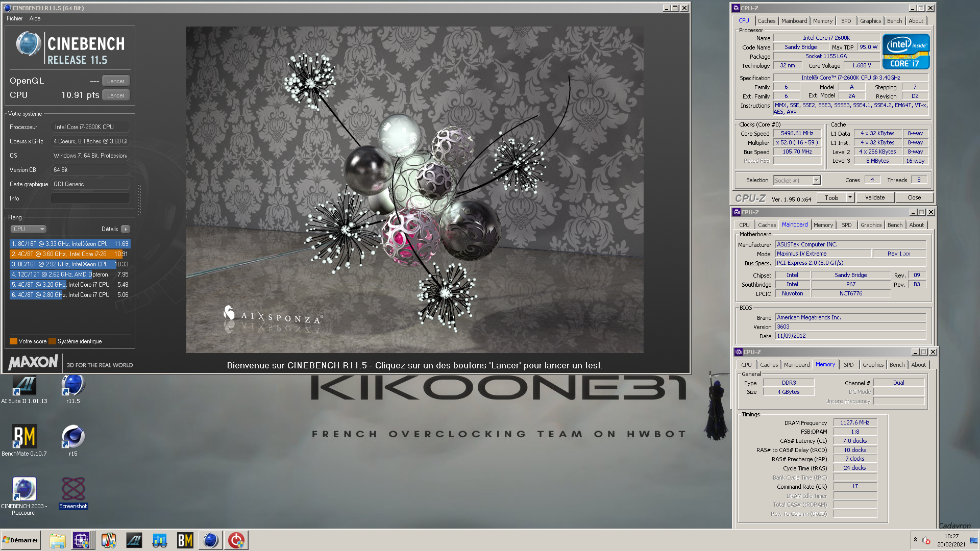Click the CPU-Z Close button
Screen dimensions: 980x551
click(x=914, y=198)
